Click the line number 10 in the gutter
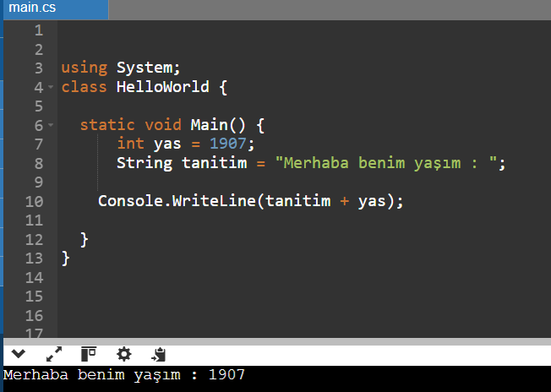Screen dimensions: 551x392 tap(35, 201)
